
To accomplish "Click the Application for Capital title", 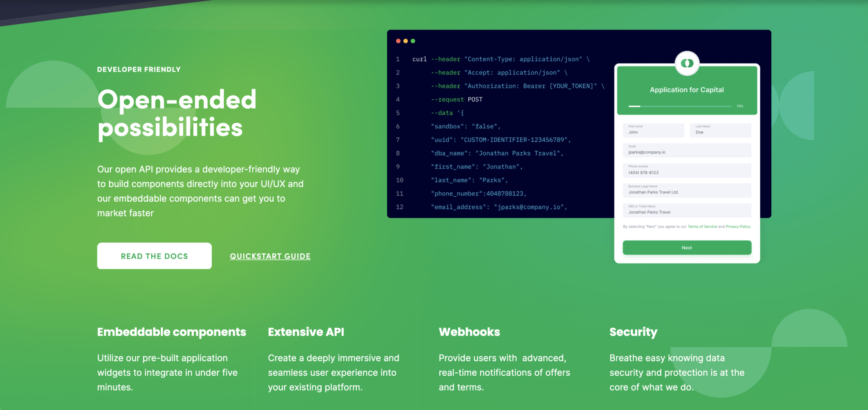I will click(x=687, y=90).
